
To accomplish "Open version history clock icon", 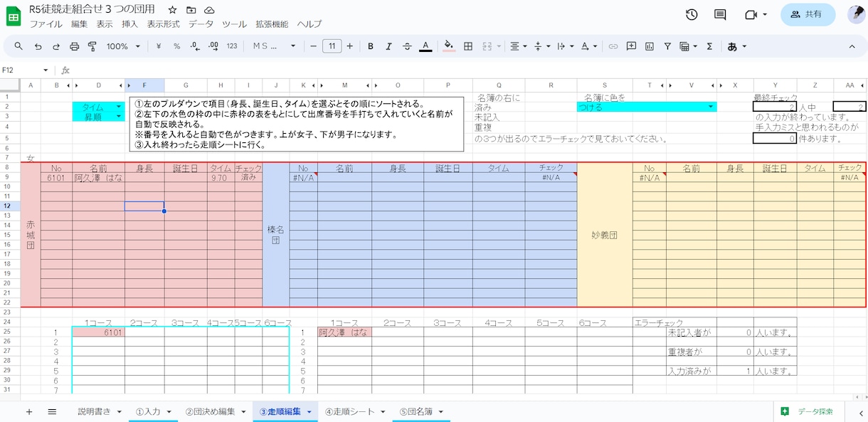I will pos(692,14).
